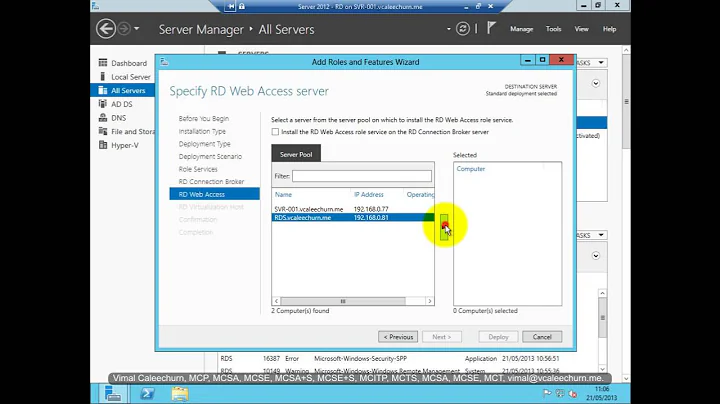This screenshot has width=720, height=404.
Task: Select the RD Web Access wizard step
Action: tap(214, 194)
